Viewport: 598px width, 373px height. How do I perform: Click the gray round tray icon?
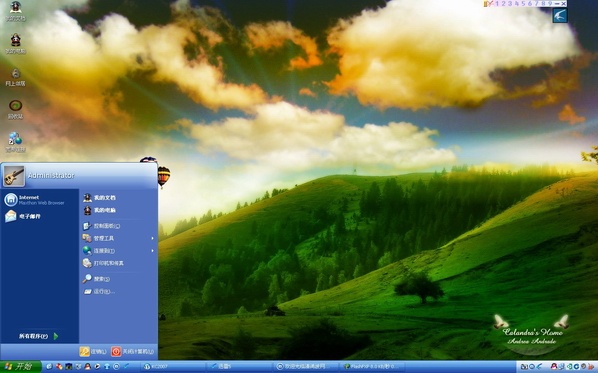[x=584, y=367]
